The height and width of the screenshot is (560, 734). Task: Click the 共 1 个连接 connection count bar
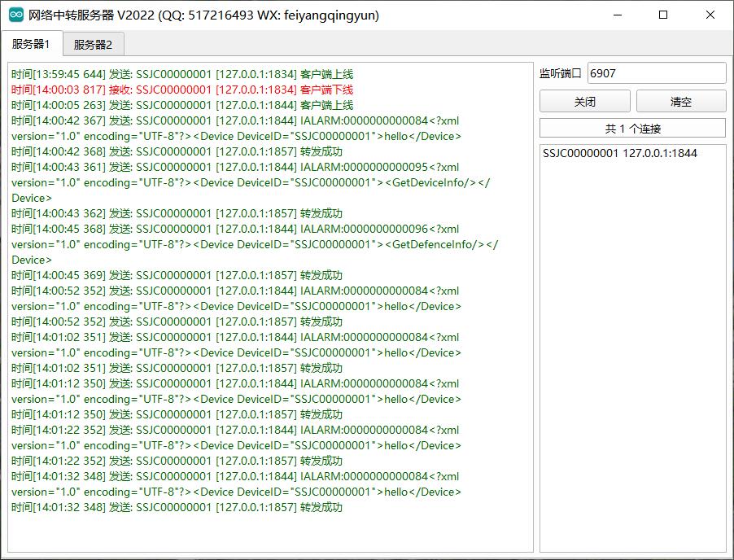point(632,129)
